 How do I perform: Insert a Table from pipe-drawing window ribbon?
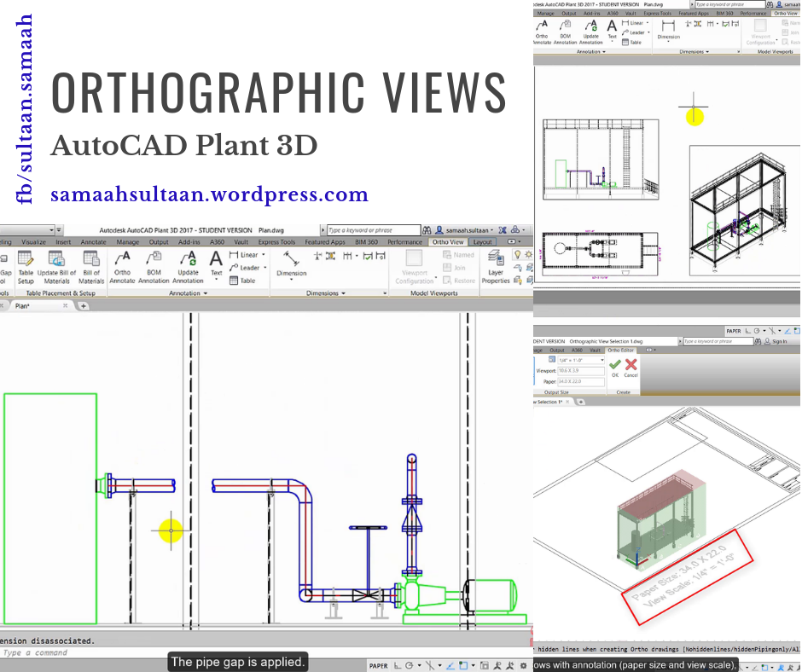[x=242, y=281]
